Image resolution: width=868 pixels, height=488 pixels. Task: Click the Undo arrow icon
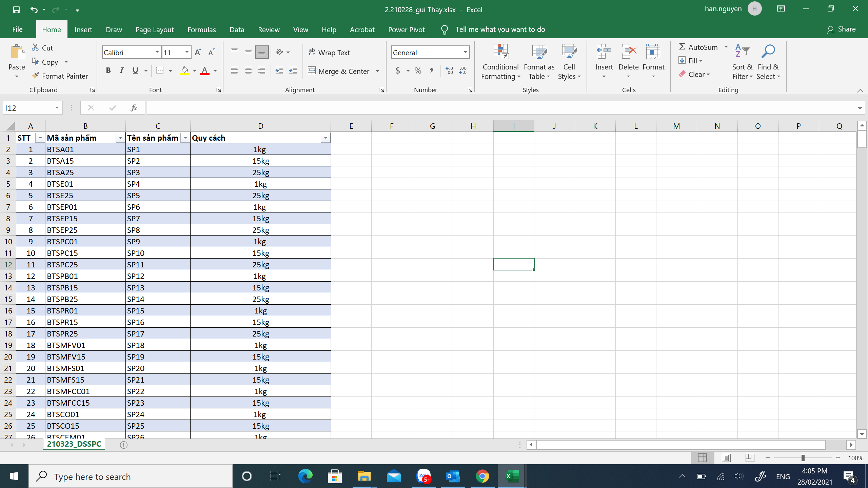[x=34, y=9]
